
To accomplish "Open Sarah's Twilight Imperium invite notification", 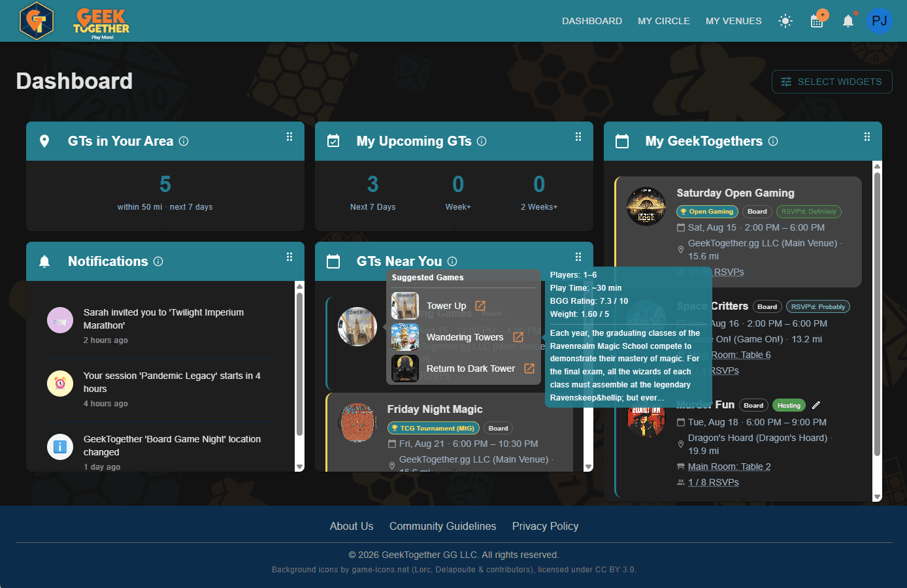I will click(x=160, y=326).
